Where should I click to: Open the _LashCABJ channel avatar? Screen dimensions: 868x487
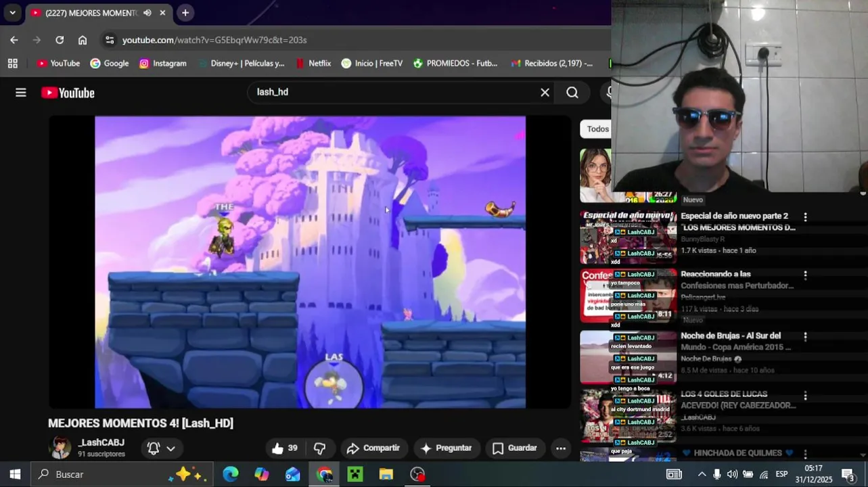point(60,447)
